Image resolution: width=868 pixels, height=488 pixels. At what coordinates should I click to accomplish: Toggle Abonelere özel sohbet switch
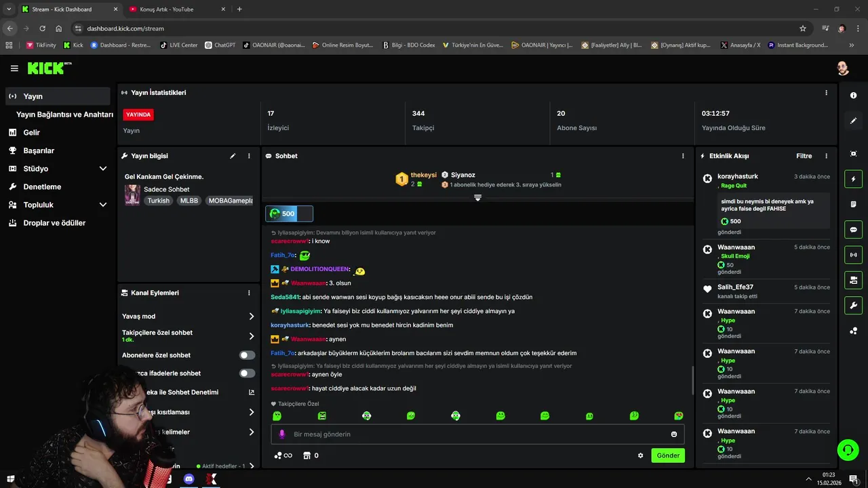[x=248, y=355]
